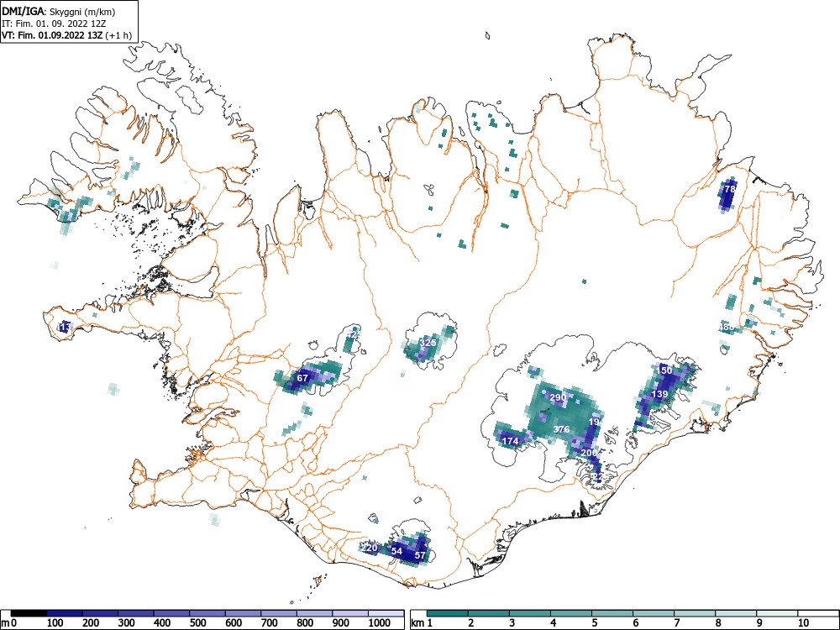The width and height of the screenshot is (840, 630).
Task: Select the 290 value on the glacier
Action: (x=558, y=397)
